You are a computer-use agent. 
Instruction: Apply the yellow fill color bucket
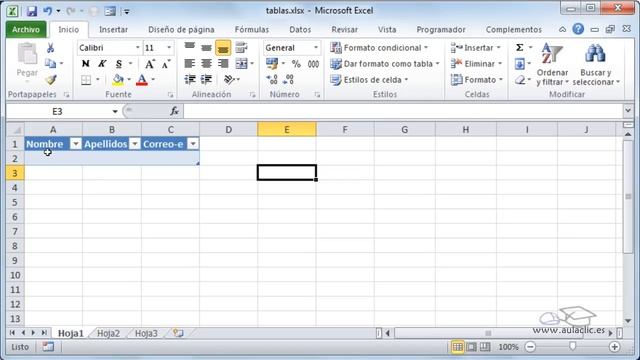(118, 80)
